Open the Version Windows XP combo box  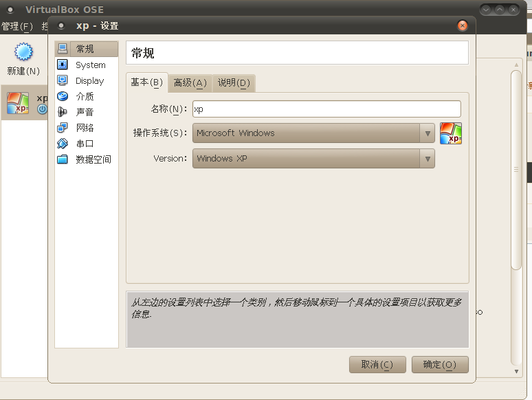pyautogui.click(x=313, y=159)
